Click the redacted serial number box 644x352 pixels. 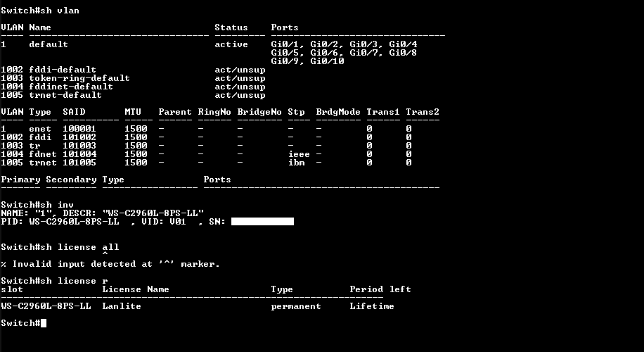[262, 222]
